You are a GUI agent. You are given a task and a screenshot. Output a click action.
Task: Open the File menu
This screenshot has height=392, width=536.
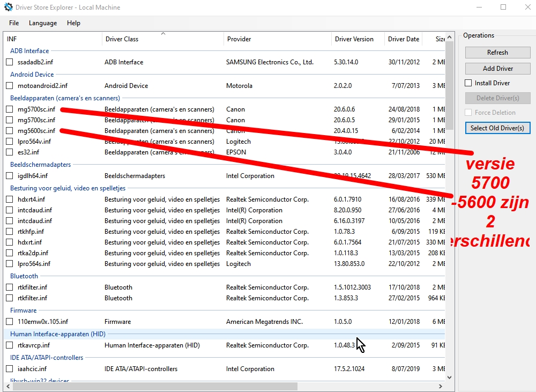(14, 23)
